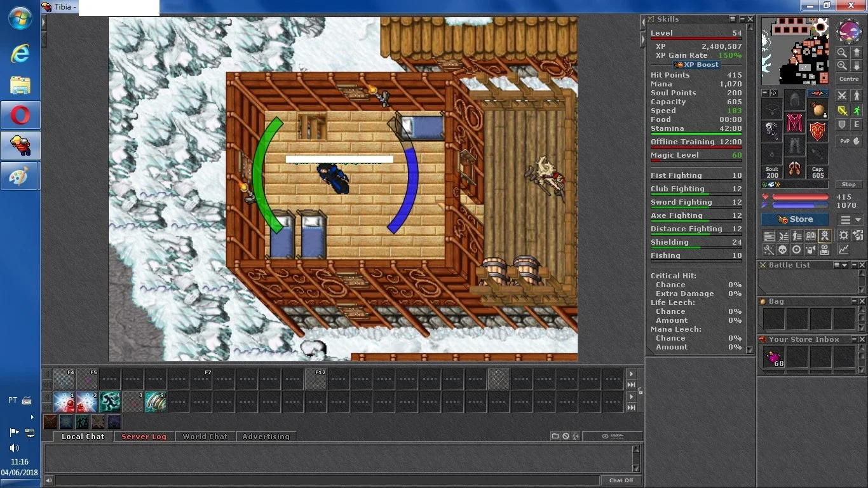Viewport: 868px width, 488px height.
Task: Click the ammunition arrow slot
Action: [x=817, y=154]
